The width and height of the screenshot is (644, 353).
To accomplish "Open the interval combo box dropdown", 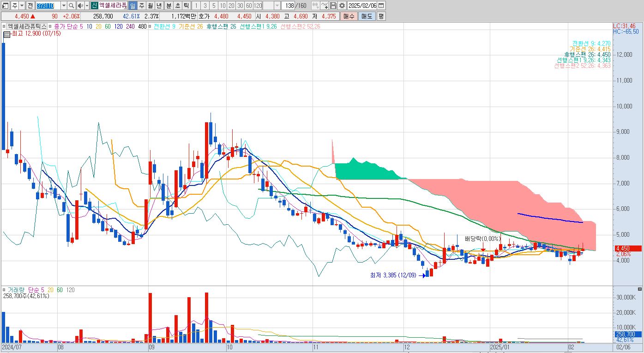I will click(x=277, y=6).
